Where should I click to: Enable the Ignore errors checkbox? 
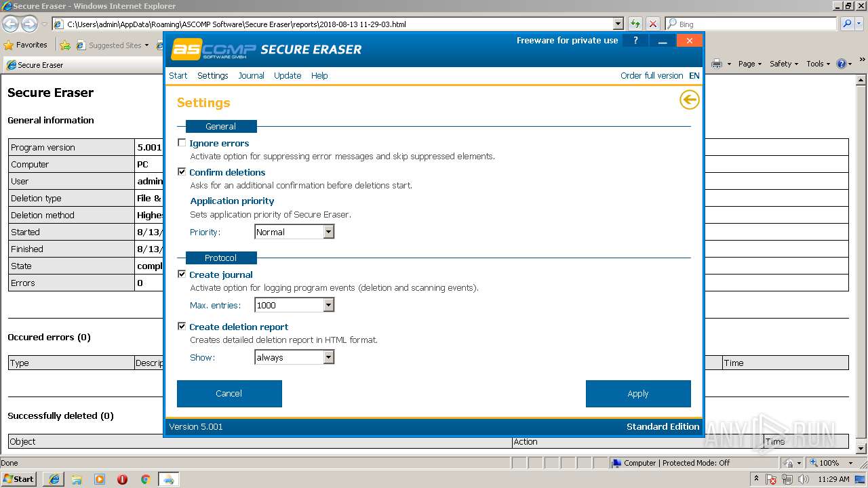[x=182, y=143]
